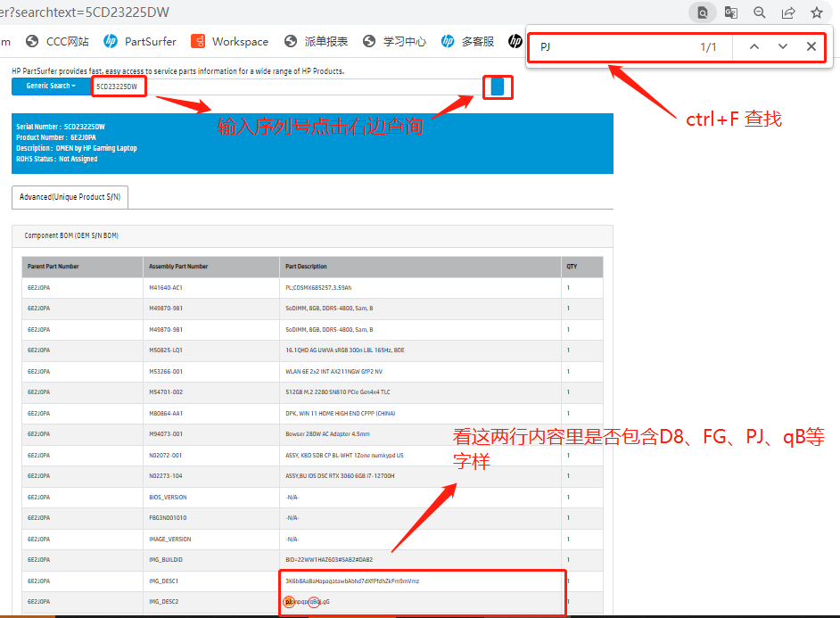Click part number M80864-AA1
The height and width of the screenshot is (618, 840).
click(166, 414)
